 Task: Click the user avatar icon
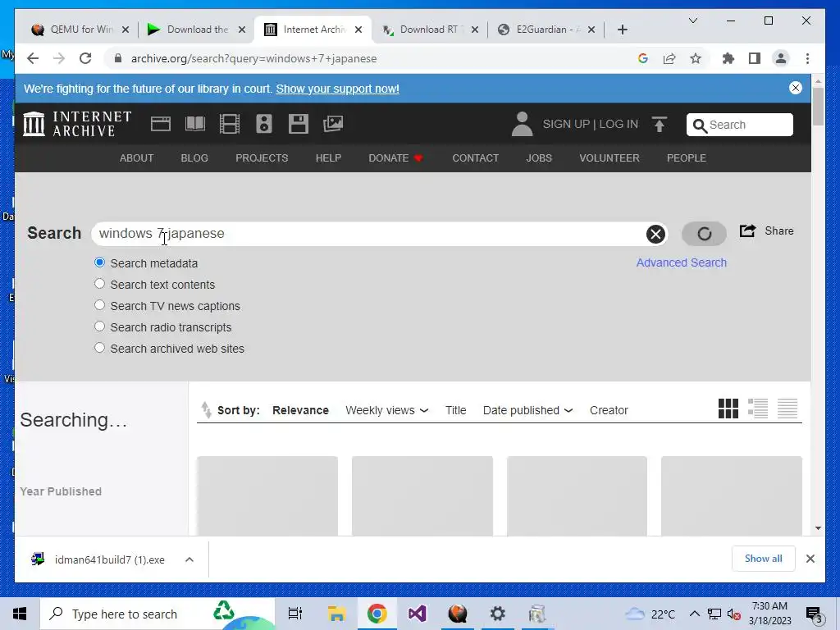522,124
